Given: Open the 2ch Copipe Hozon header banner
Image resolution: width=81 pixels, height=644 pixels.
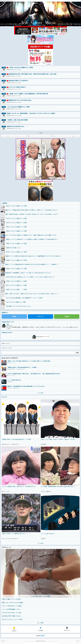Looking at the screenshot, I should [x=41, y=14].
